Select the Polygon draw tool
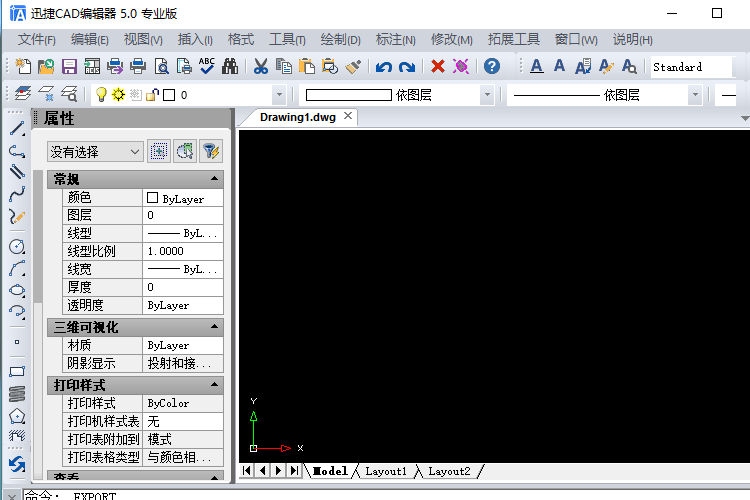This screenshot has width=750, height=500. (17, 416)
